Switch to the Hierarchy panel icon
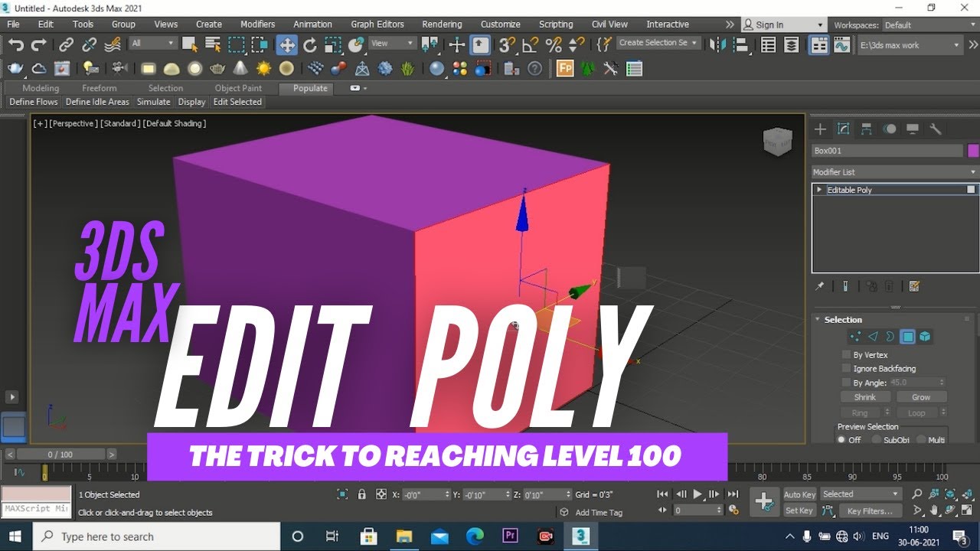This screenshot has width=980, height=551. pos(866,129)
